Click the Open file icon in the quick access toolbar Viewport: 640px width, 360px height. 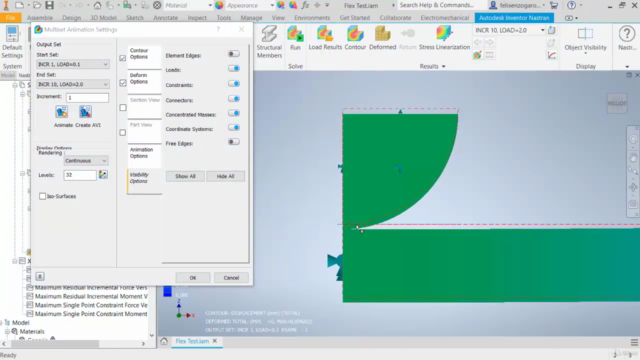click(37, 5)
